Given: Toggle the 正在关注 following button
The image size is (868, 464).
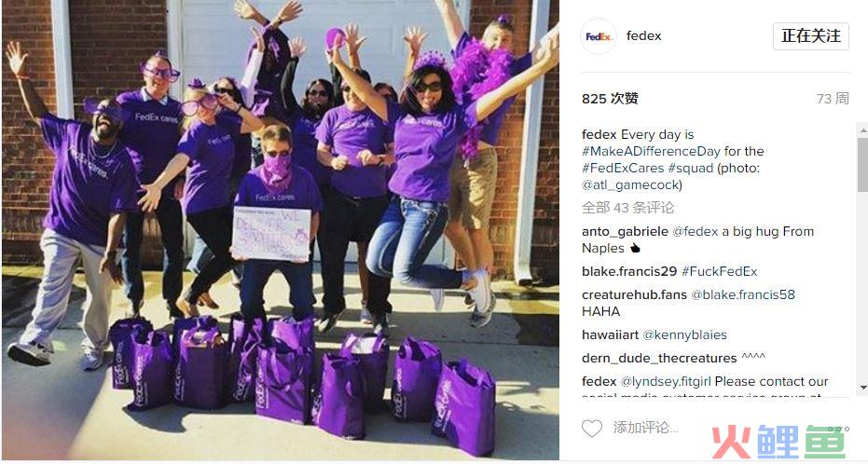Looking at the screenshot, I should coord(811,36).
